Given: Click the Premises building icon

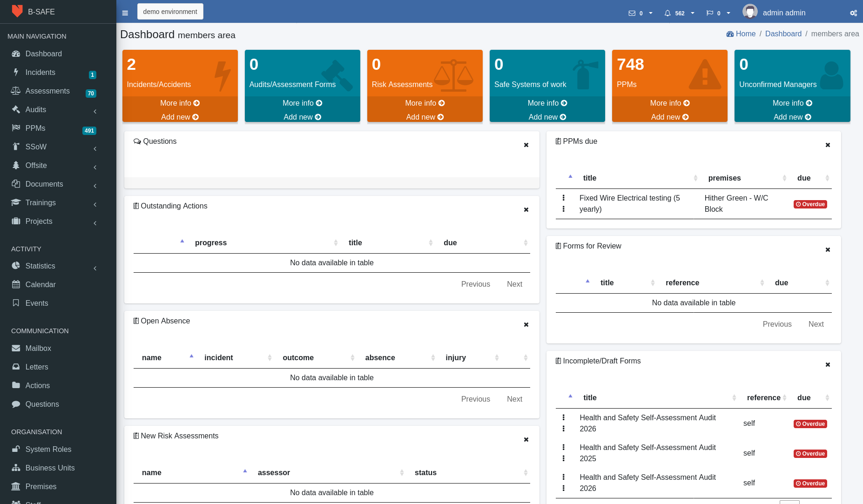Looking at the screenshot, I should tap(16, 486).
